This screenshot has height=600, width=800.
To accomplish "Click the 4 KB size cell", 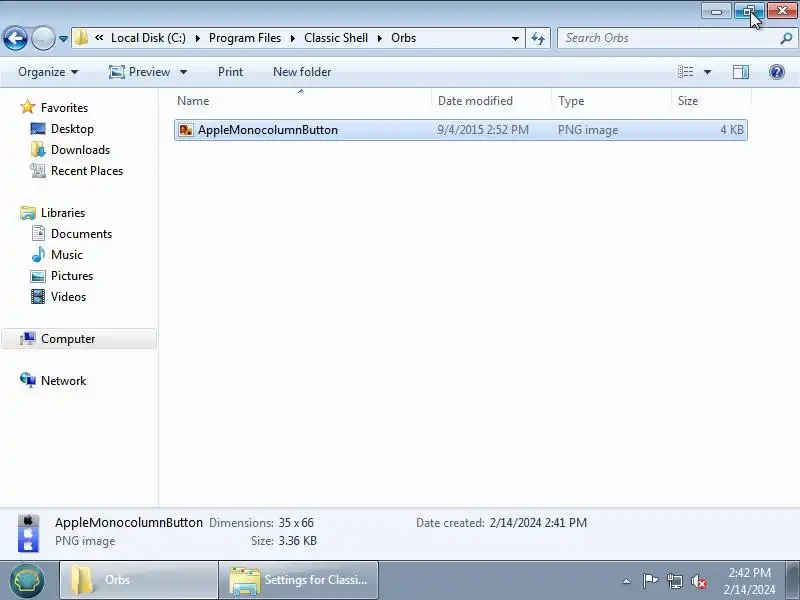I will tap(732, 130).
